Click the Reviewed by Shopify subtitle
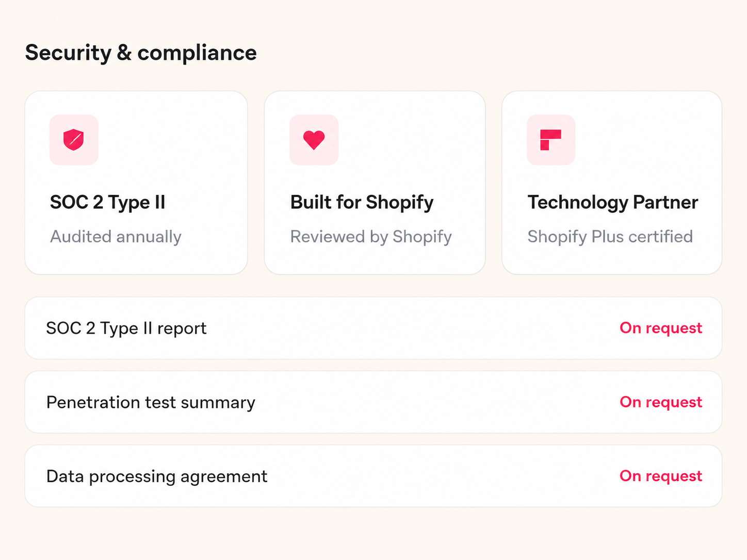The width and height of the screenshot is (747, 560). point(371,237)
